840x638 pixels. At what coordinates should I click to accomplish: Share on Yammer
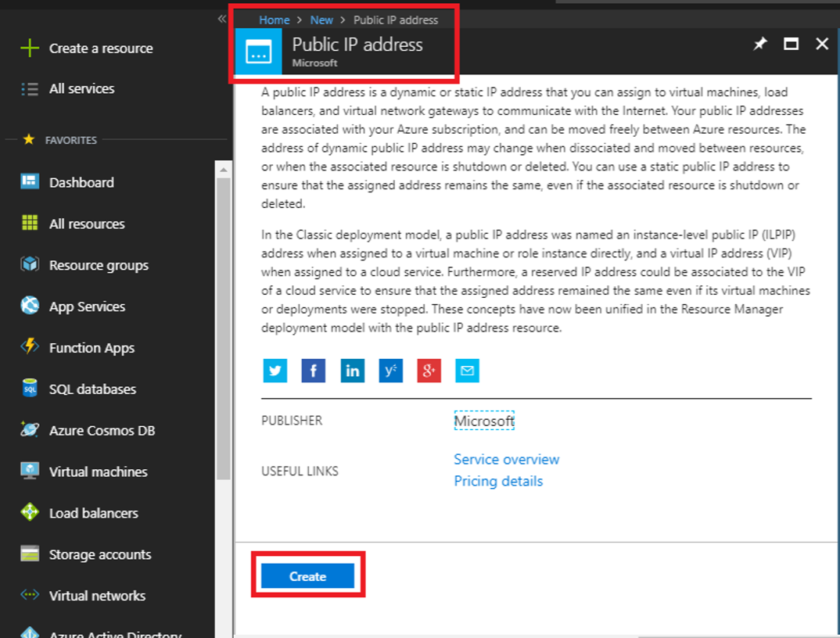[390, 371]
